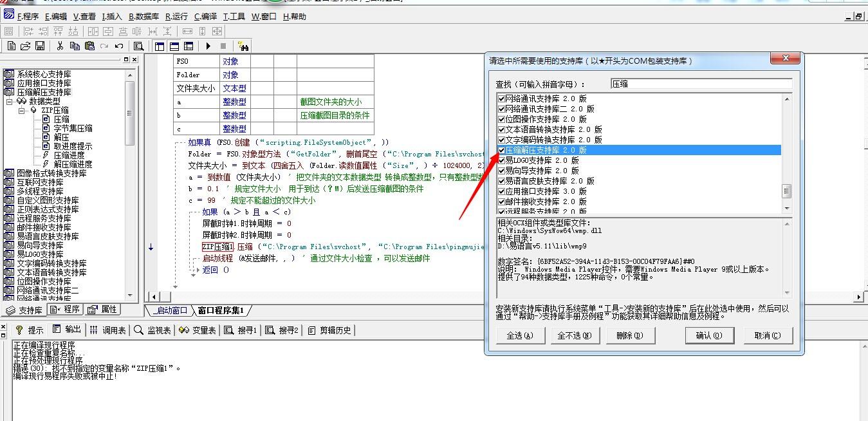Select 压缩 method under ZIP压缩 tree
The image size is (868, 421).
(61, 119)
